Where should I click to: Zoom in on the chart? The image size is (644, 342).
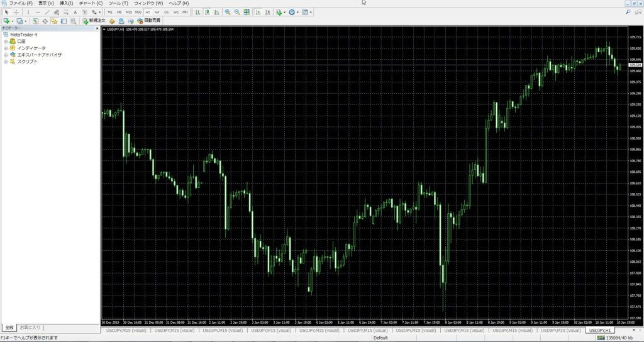pos(228,13)
